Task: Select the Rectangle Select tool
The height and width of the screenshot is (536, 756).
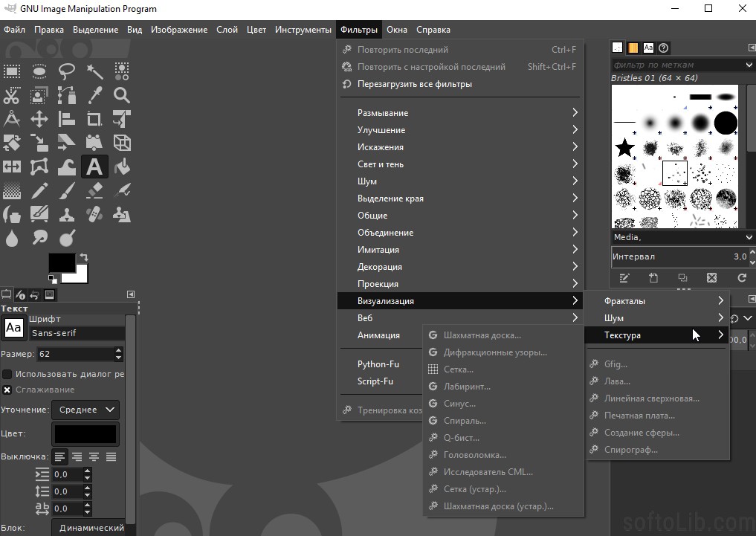Action: pos(12,71)
